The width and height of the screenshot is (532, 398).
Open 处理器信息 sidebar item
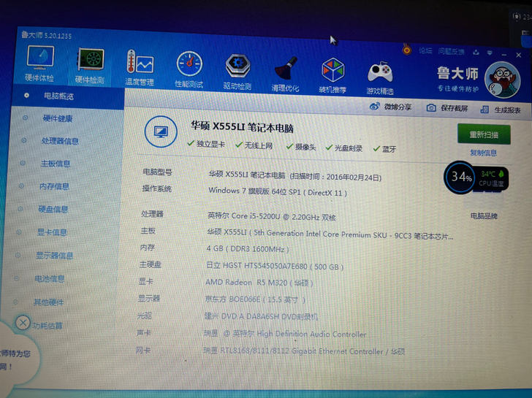point(60,141)
